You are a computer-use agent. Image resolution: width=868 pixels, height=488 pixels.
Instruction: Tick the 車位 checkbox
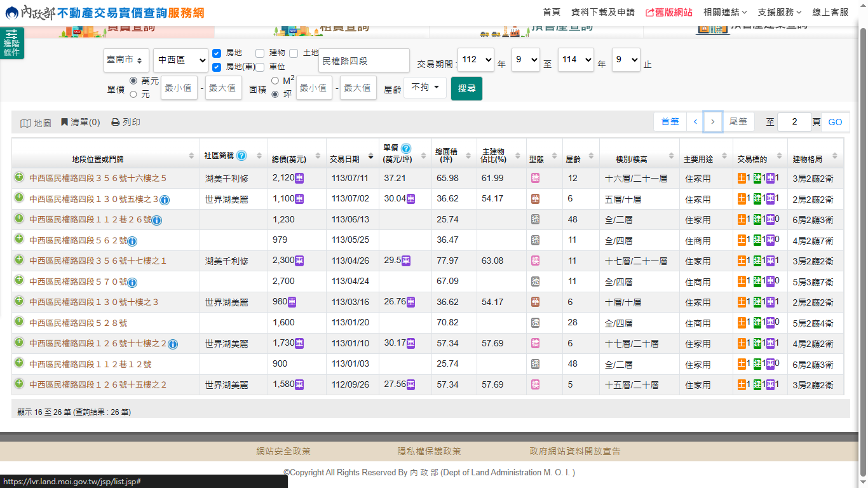point(260,67)
